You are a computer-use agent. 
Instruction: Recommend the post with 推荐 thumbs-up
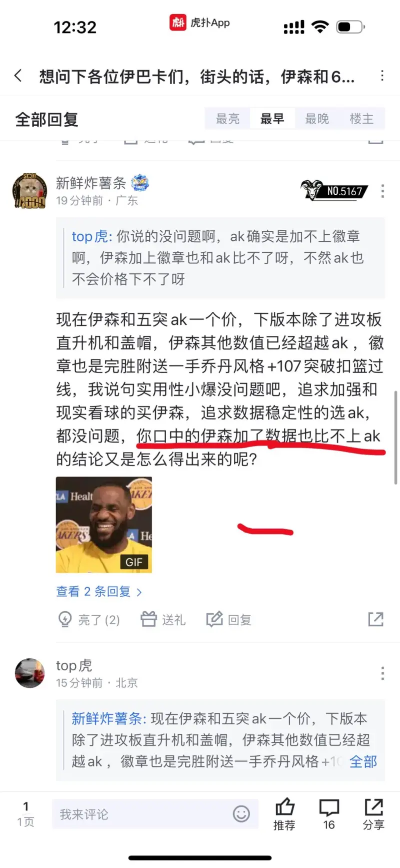tap(284, 814)
